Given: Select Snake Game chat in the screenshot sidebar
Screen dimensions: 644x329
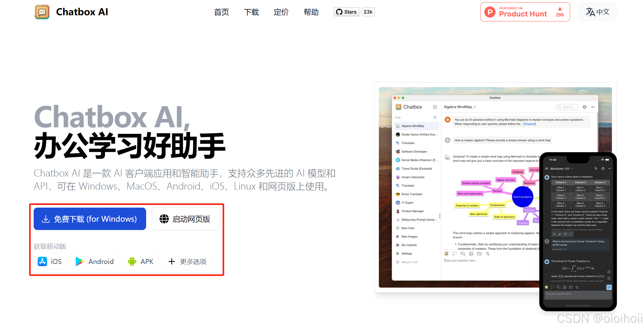Looking at the screenshot, I should (x=416, y=134).
